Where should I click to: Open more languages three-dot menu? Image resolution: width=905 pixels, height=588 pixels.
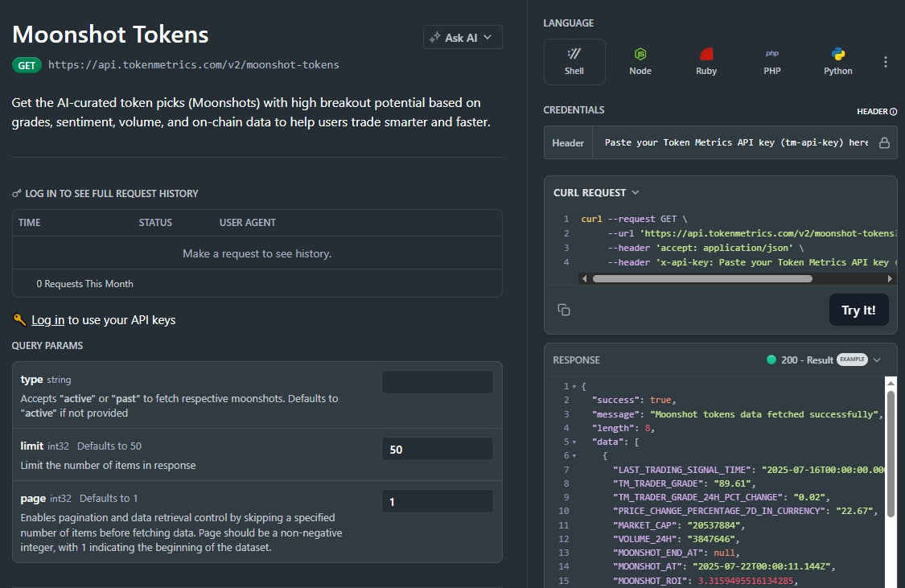[886, 62]
